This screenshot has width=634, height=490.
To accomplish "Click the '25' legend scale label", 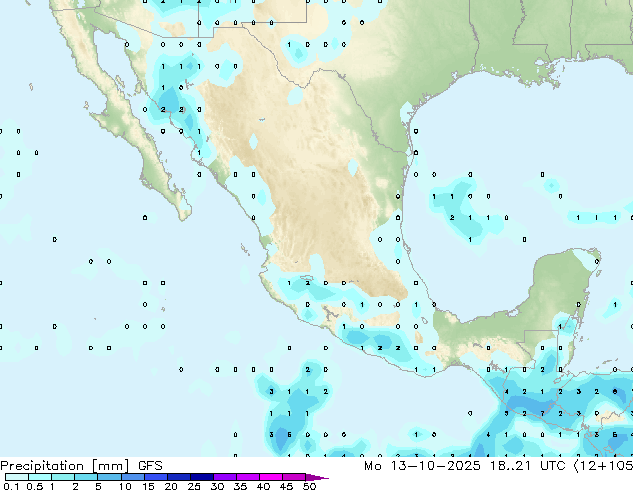I will point(194,486).
